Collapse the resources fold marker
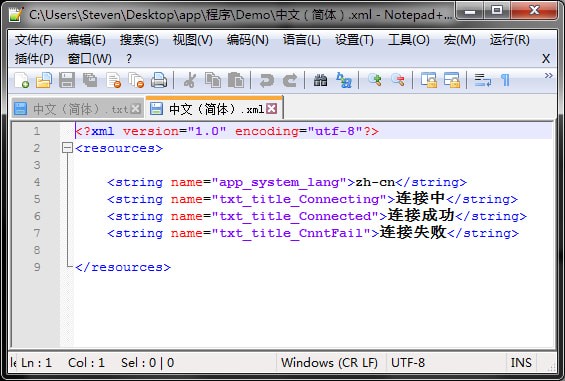The height and width of the screenshot is (381, 565). (67, 148)
